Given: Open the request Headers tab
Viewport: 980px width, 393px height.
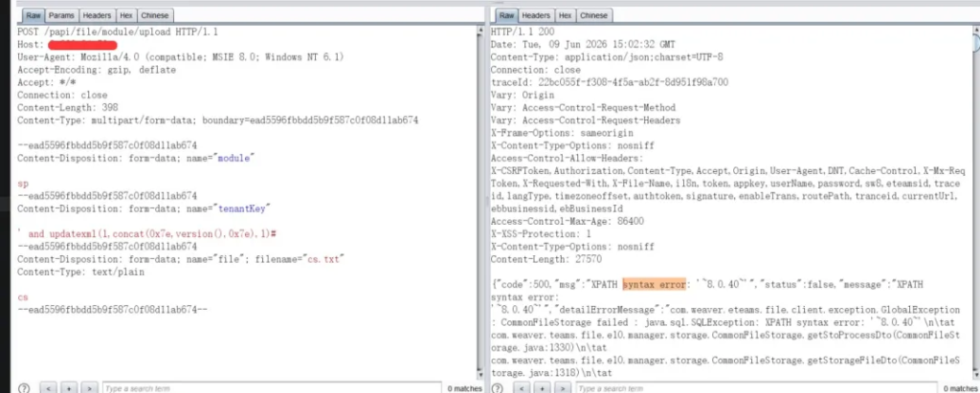Looking at the screenshot, I should [x=97, y=15].
